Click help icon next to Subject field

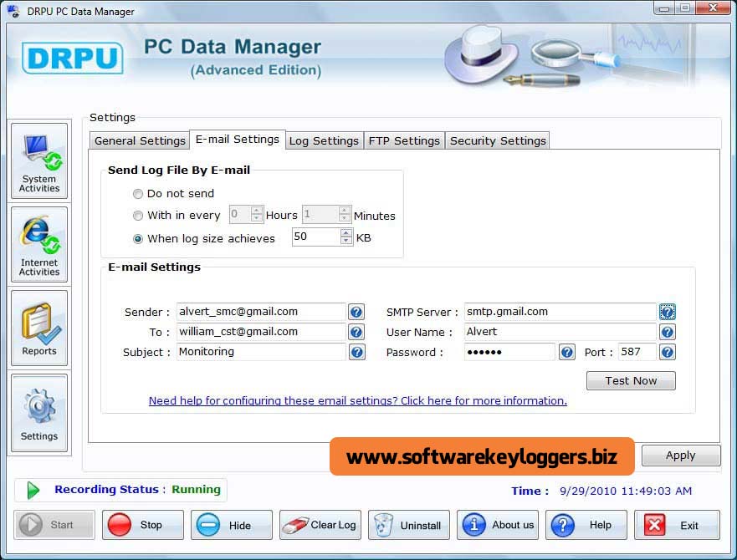[x=356, y=353]
